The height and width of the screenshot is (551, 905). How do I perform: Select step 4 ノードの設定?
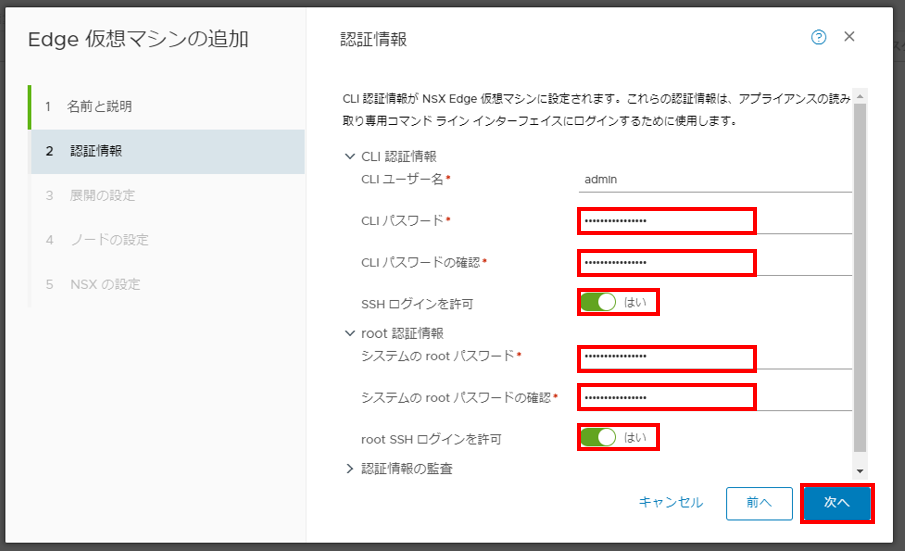[x=167, y=240]
